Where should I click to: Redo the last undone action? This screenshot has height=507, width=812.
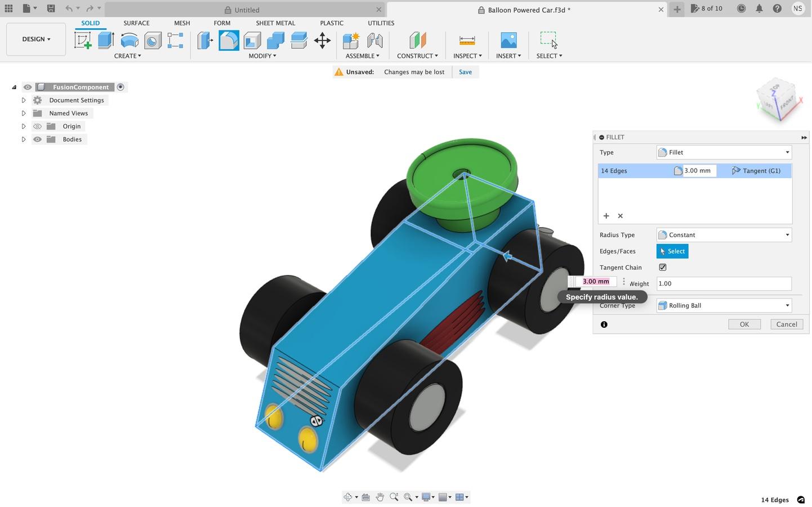click(x=90, y=8)
